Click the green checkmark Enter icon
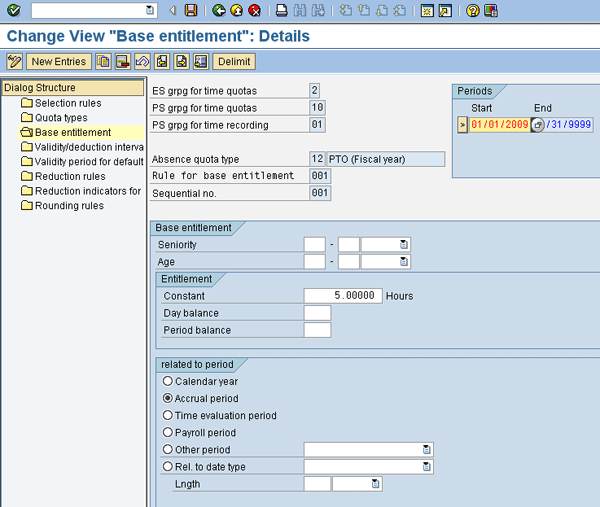Image resolution: width=600 pixels, height=507 pixels. coord(13,10)
